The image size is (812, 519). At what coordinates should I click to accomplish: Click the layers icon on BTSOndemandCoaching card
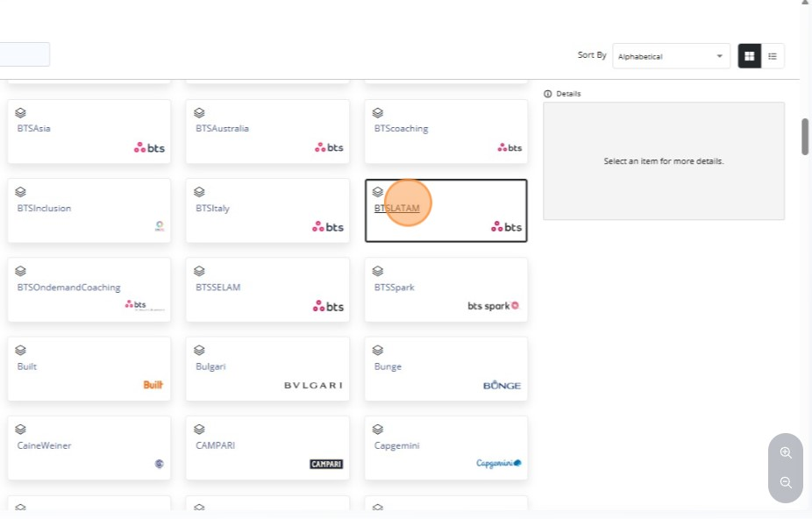(20, 271)
